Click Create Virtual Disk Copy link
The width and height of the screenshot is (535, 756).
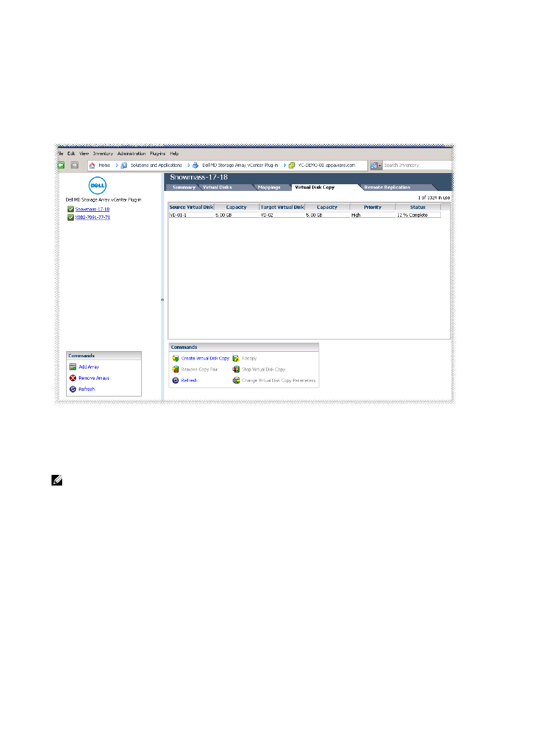tap(205, 358)
